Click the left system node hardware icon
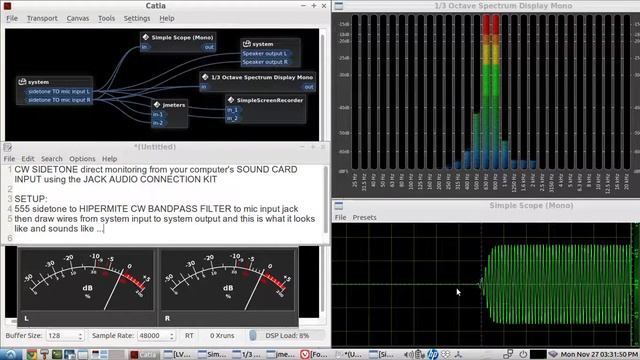Image resolution: width=640 pixels, height=360 pixels. (x=22, y=82)
